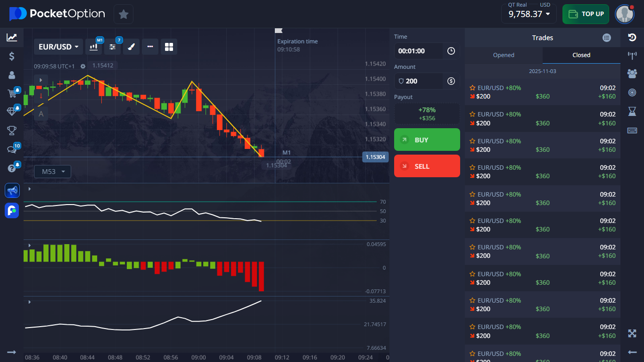Open the account balance dropdown
The height and width of the screenshot is (362, 644).
click(528, 14)
